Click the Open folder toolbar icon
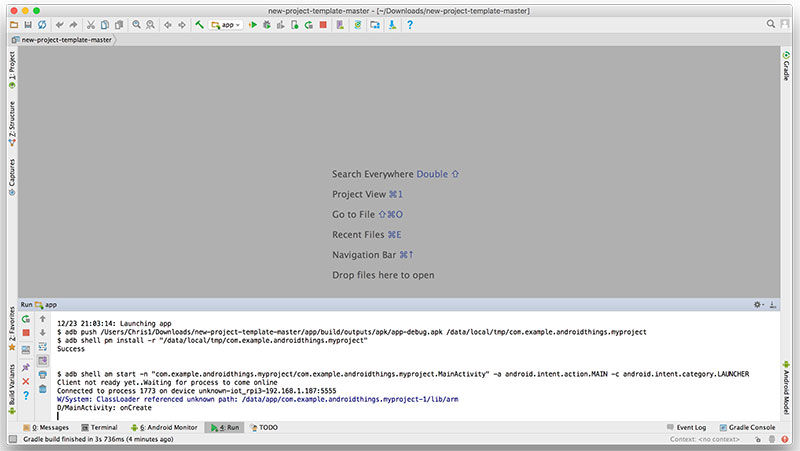The image size is (800, 451). point(14,24)
